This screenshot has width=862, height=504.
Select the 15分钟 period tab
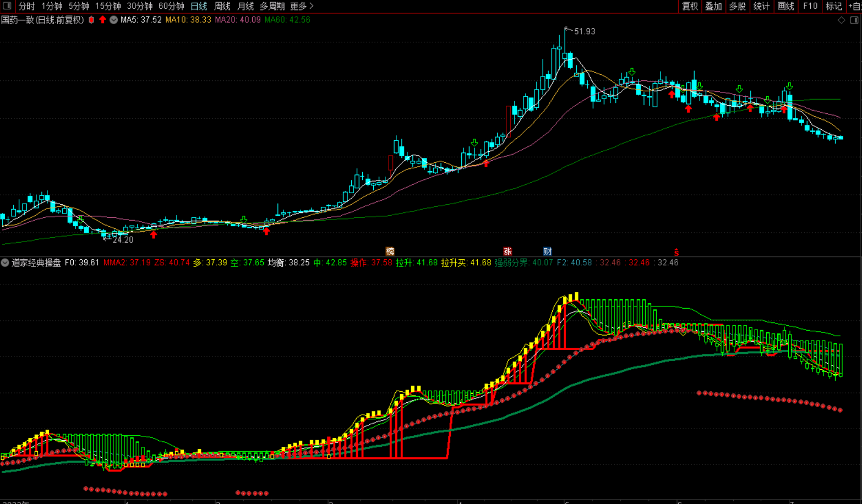108,6
